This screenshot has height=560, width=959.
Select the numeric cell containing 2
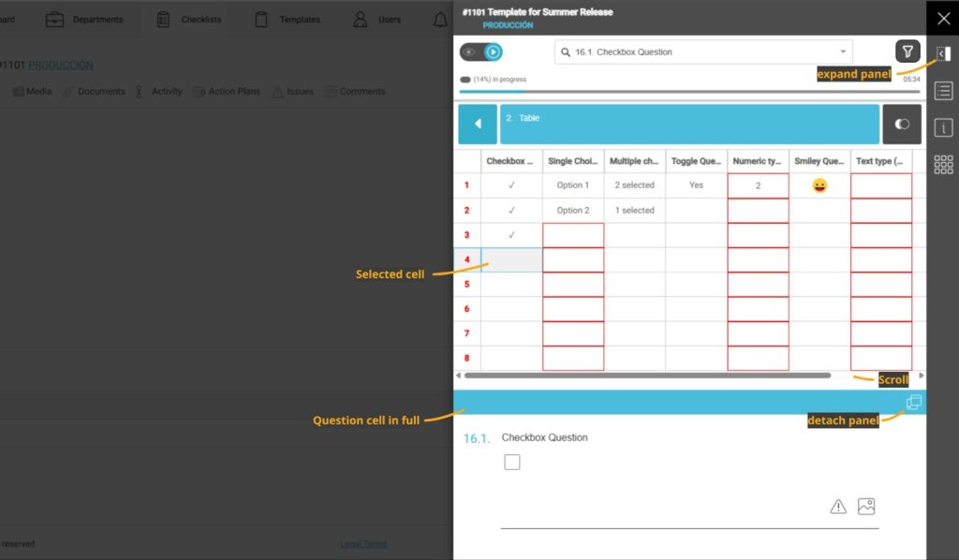coord(758,185)
